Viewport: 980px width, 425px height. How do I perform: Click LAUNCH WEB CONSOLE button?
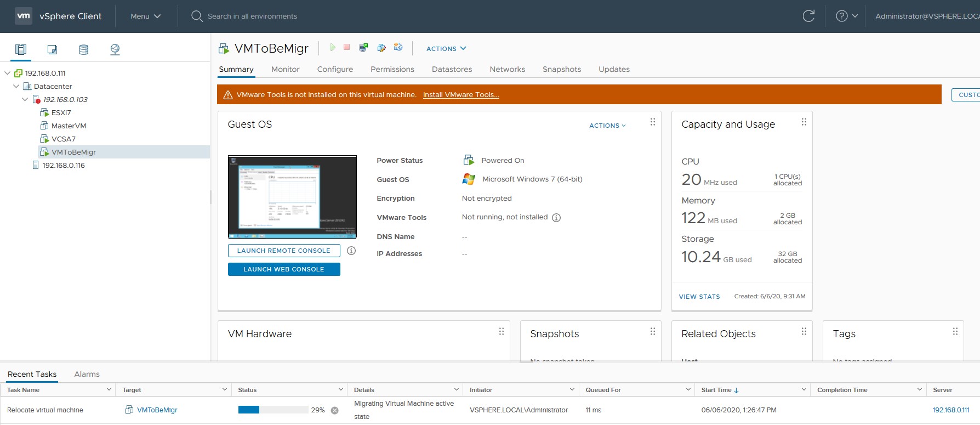[x=284, y=269]
